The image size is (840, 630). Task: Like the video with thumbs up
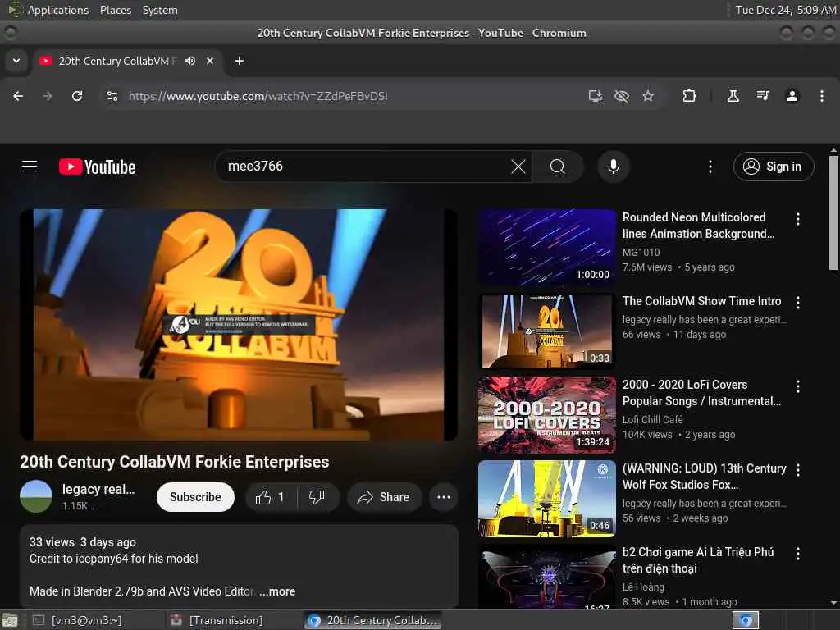[x=271, y=497]
